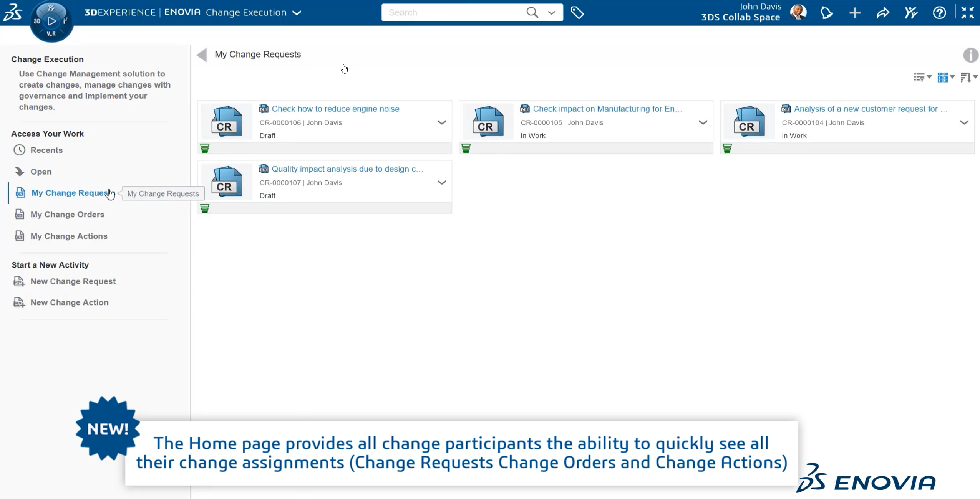Click the tag icon next to search
Screen dimensions: 980x499
pos(577,13)
